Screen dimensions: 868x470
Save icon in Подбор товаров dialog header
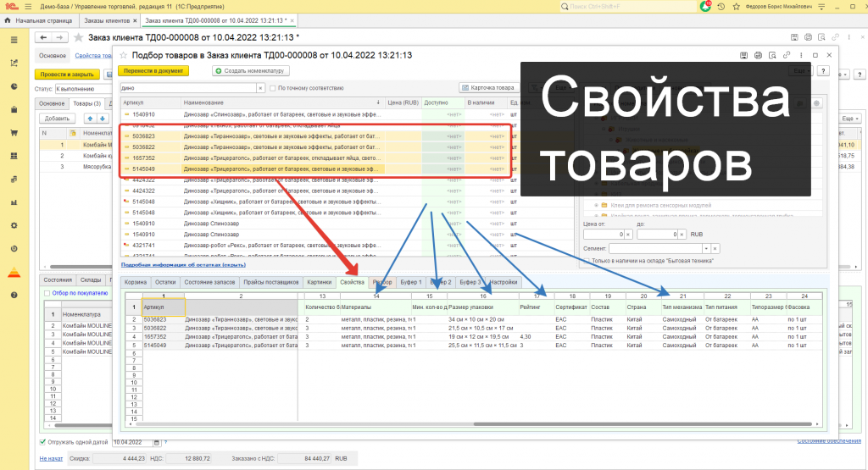(x=743, y=55)
